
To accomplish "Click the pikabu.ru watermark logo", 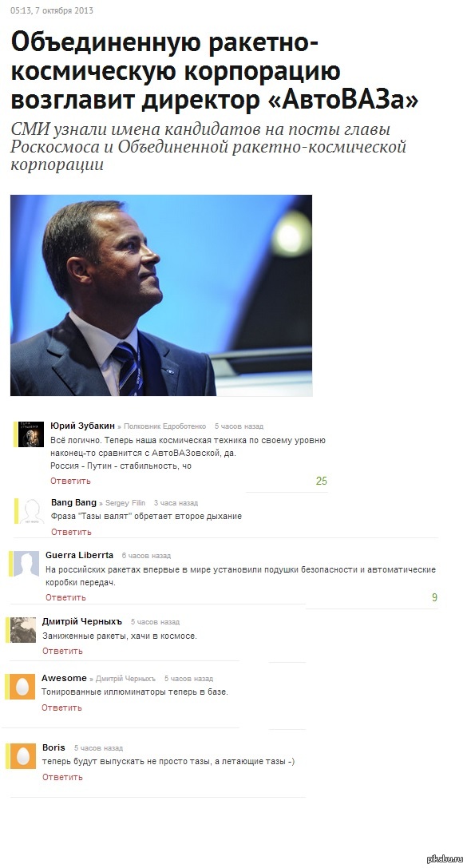I will point(445,858).
